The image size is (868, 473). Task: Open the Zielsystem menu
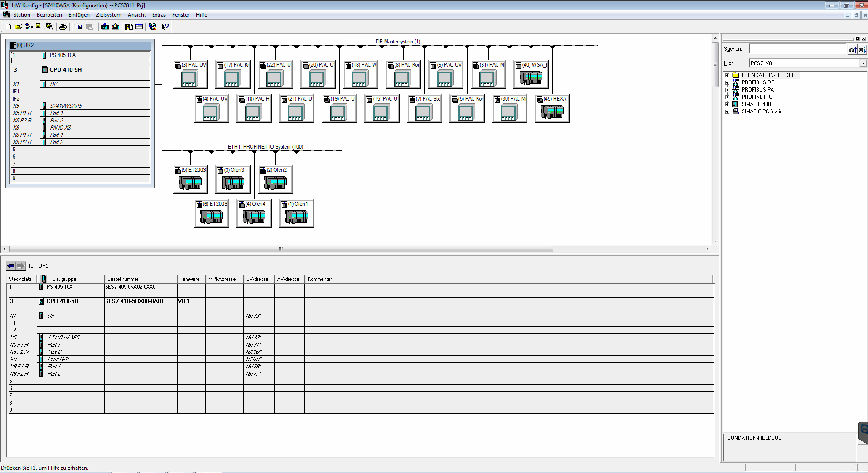click(109, 15)
